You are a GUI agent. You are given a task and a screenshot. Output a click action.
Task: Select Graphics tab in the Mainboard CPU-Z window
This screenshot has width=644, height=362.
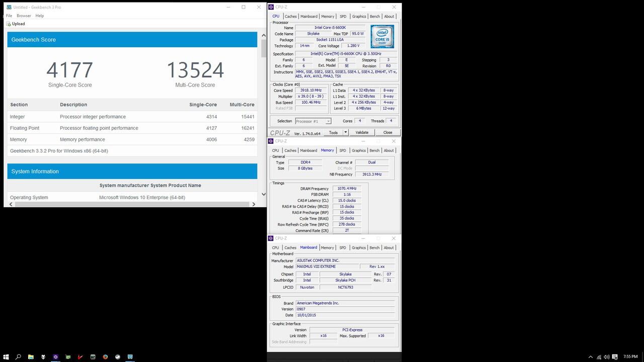[359, 247]
